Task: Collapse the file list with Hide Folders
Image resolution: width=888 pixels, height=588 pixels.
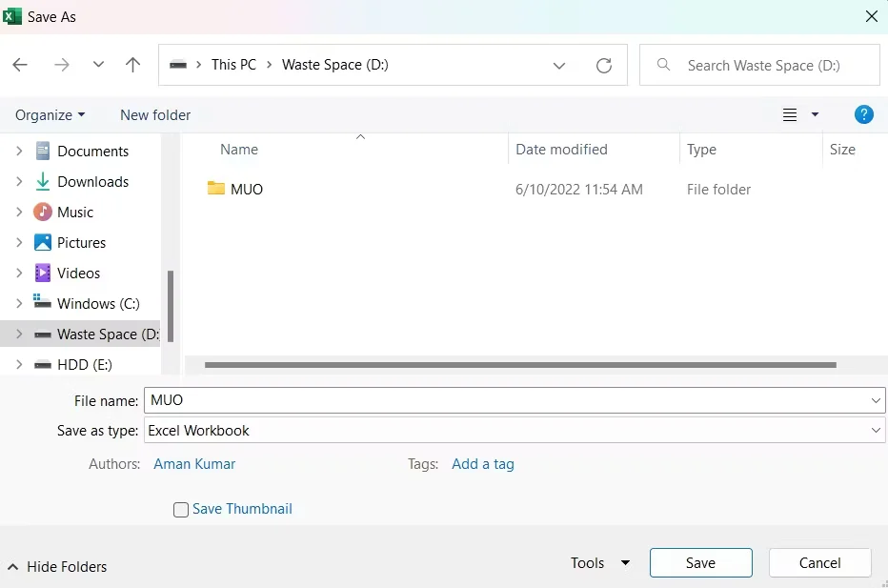Action: [x=57, y=567]
